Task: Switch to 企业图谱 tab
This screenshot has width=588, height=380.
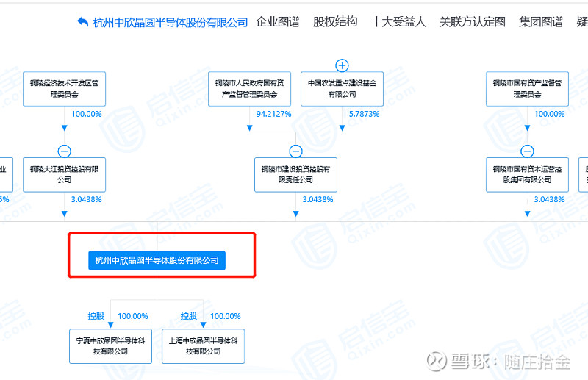Action: (x=278, y=22)
